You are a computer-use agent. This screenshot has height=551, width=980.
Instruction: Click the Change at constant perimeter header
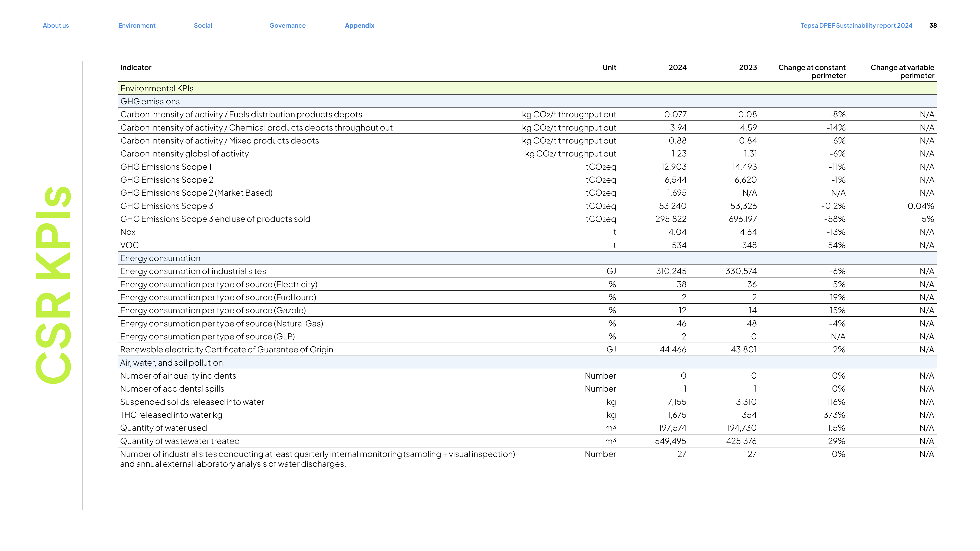click(x=812, y=72)
